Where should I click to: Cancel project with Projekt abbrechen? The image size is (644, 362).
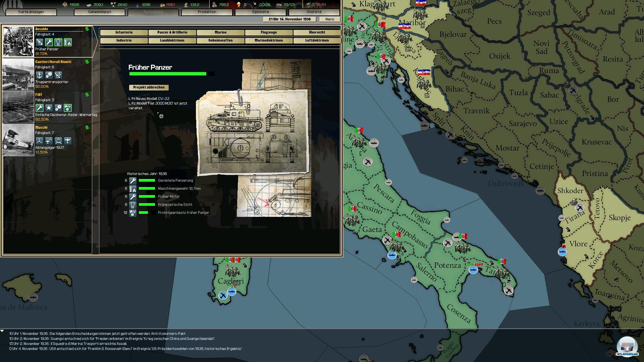149,87
